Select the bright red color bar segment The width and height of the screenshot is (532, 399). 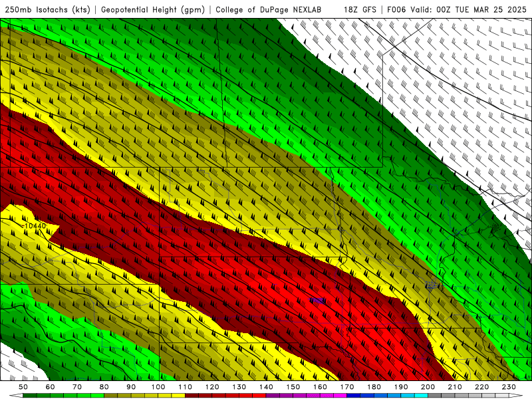tap(259, 396)
